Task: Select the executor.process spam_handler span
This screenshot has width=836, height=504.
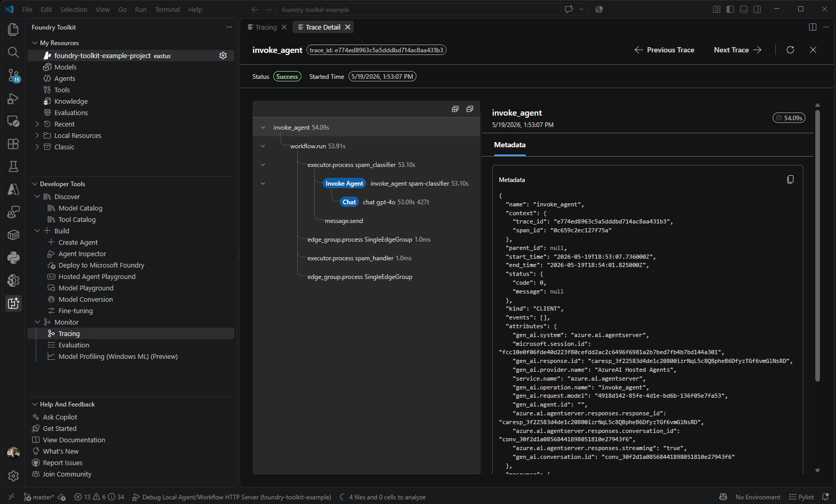Action: tap(366, 258)
